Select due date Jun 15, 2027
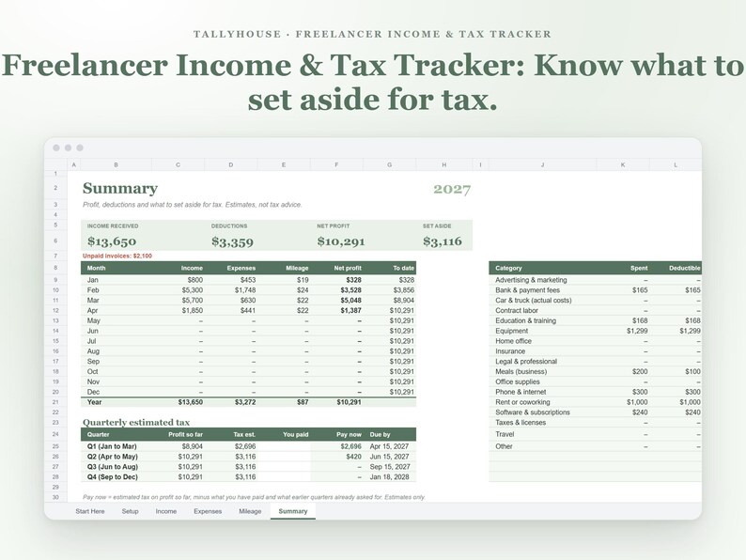 coord(389,457)
